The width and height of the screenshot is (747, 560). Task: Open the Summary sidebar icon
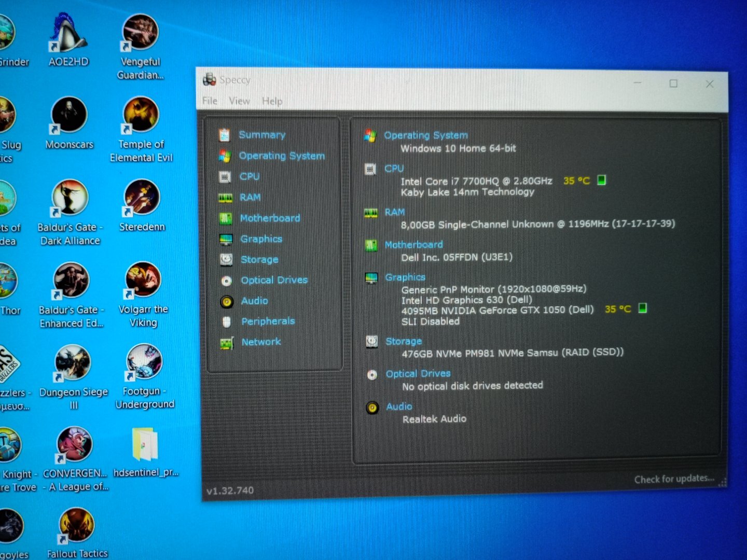pyautogui.click(x=224, y=135)
